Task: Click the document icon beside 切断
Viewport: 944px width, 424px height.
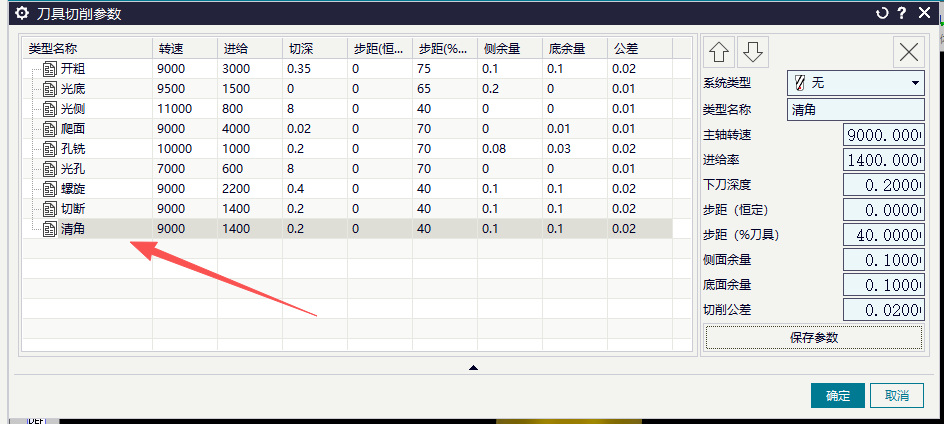Action: [49, 208]
